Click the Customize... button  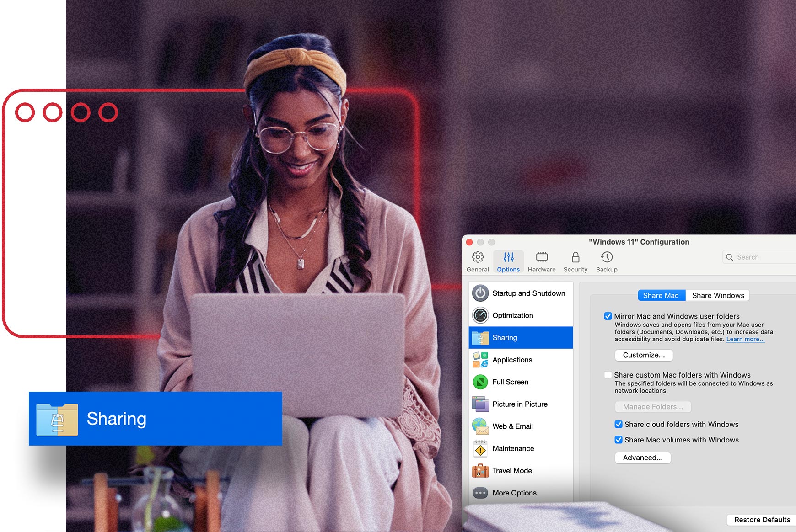(x=644, y=356)
